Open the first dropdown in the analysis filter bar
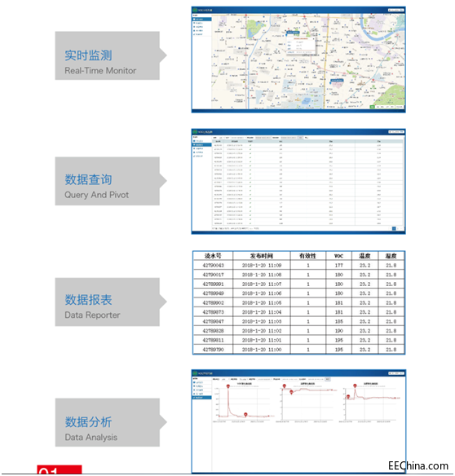This screenshot has width=455, height=476. point(225,379)
